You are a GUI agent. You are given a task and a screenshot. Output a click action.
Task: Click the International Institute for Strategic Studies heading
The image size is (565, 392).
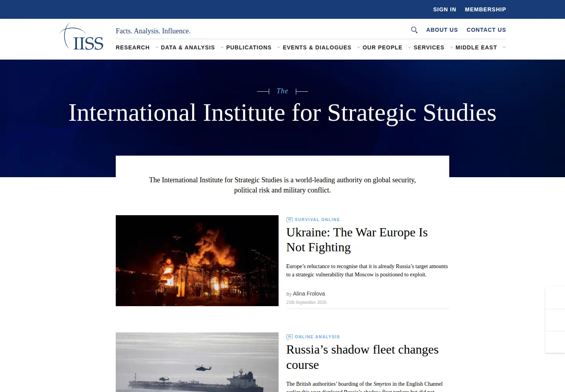coord(282,113)
